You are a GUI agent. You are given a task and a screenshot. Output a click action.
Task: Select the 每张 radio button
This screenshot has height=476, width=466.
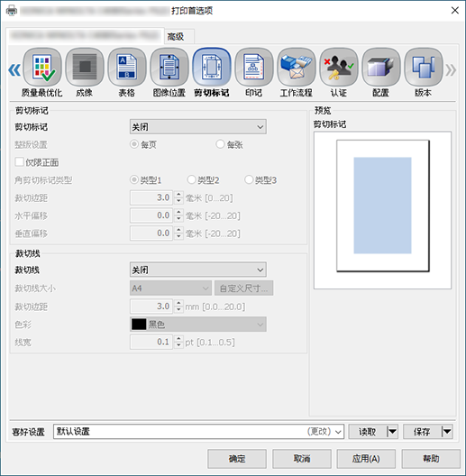(x=220, y=144)
